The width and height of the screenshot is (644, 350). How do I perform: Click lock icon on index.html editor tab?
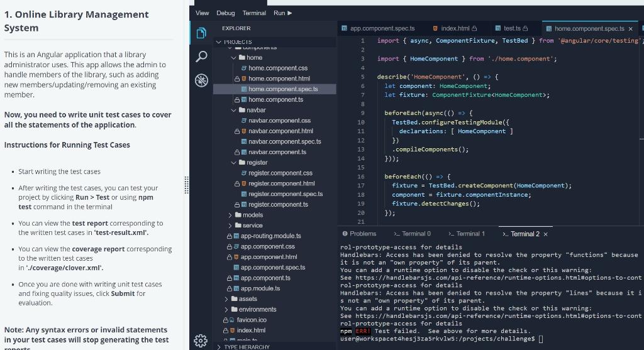[474, 28]
